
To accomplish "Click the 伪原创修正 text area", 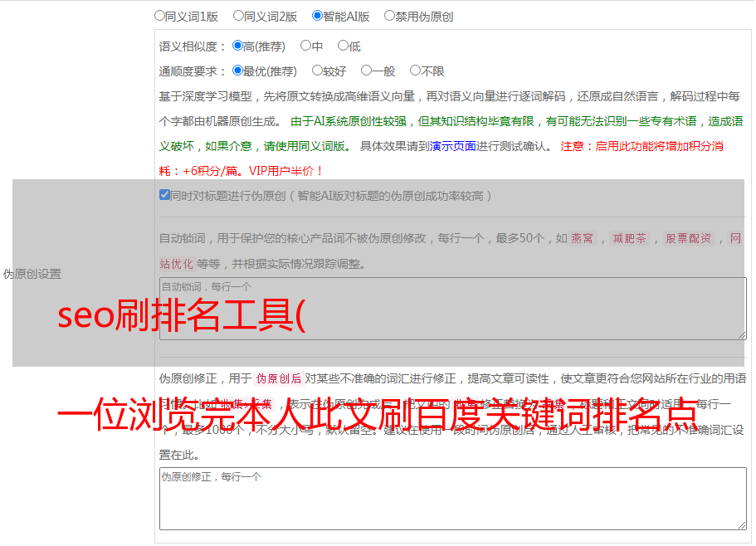I will pyautogui.click(x=453, y=499).
